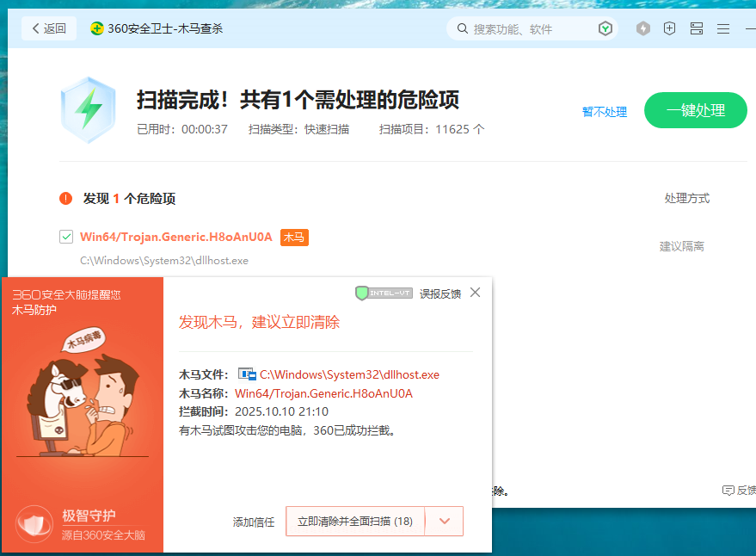Click the red trojan name link in popup

tap(323, 394)
